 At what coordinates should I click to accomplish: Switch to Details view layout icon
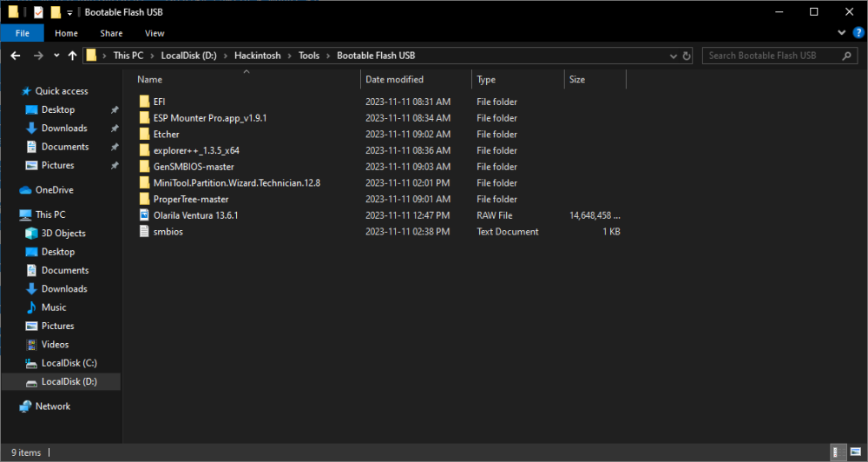(x=838, y=452)
